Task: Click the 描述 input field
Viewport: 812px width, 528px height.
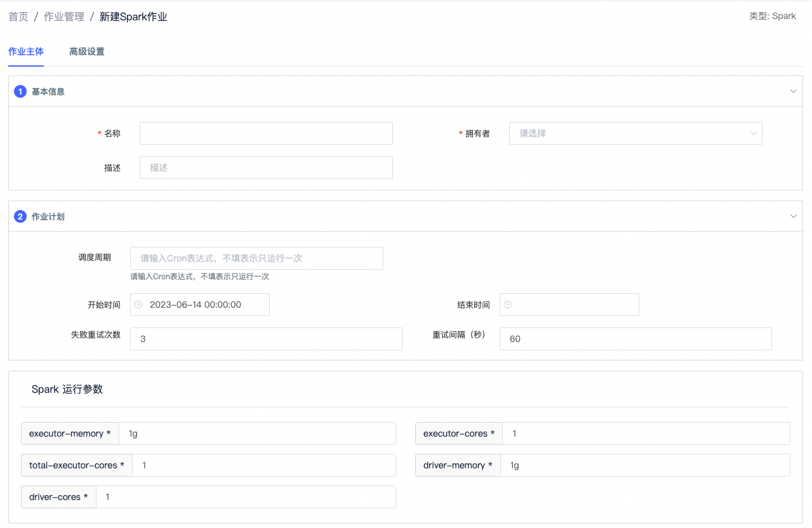Action: point(266,168)
